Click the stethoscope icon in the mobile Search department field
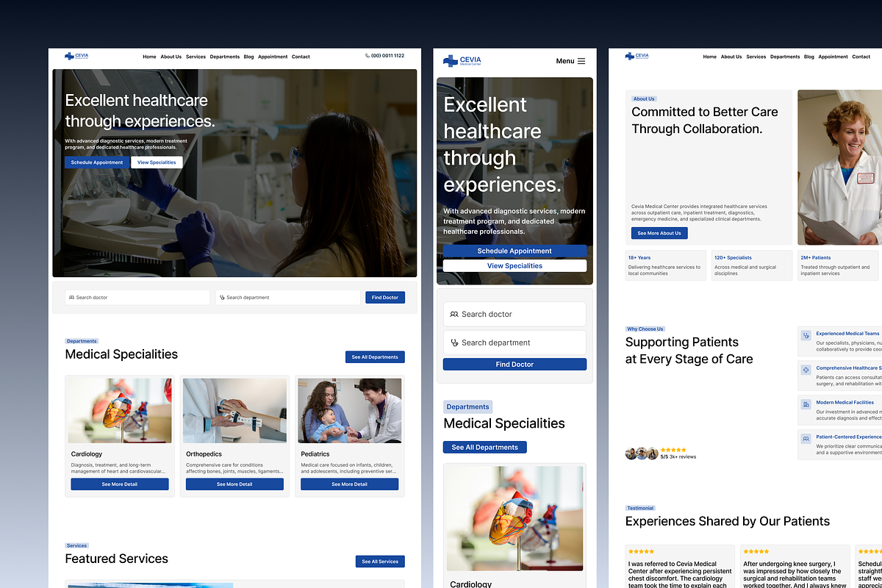 coord(454,343)
